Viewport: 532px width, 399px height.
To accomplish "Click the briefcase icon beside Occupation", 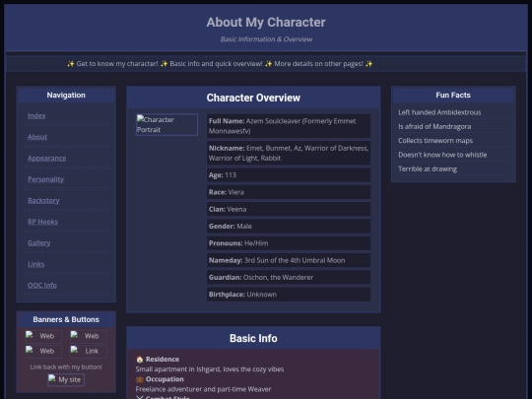I will pyautogui.click(x=140, y=379).
